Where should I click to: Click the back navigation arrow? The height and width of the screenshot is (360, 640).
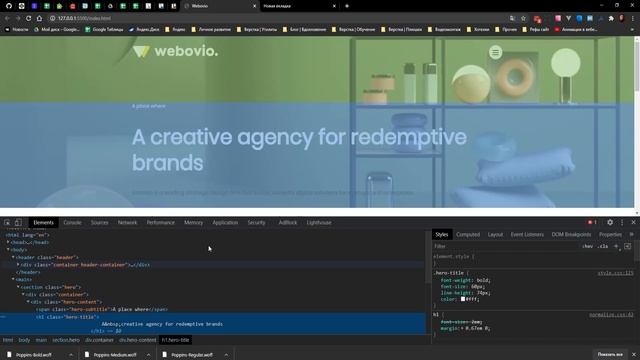[7, 18]
